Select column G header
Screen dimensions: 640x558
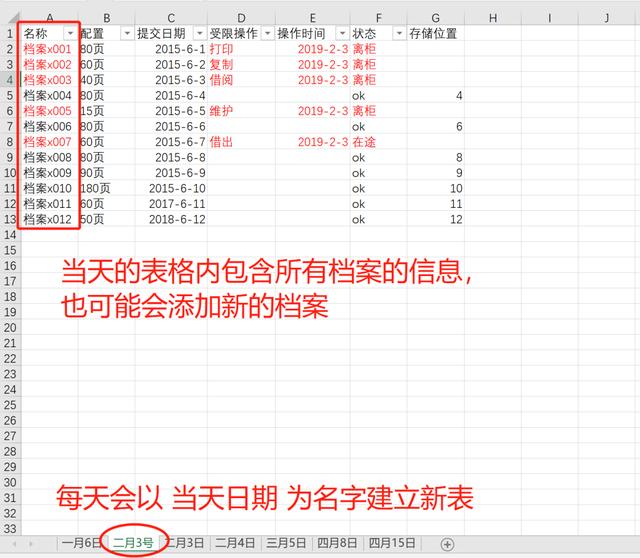(x=436, y=18)
